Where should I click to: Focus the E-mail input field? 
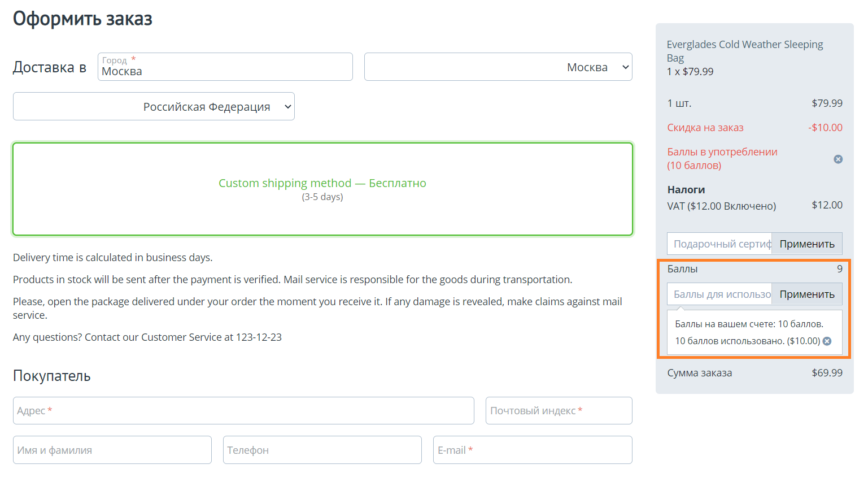tap(532, 450)
